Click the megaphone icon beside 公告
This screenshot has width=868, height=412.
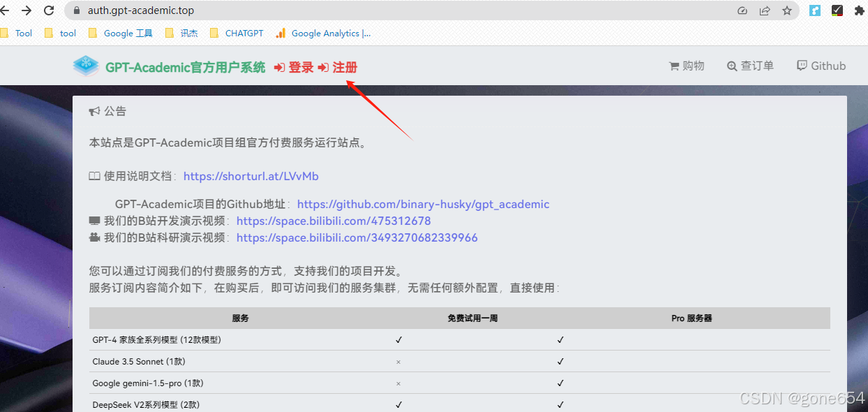(95, 111)
